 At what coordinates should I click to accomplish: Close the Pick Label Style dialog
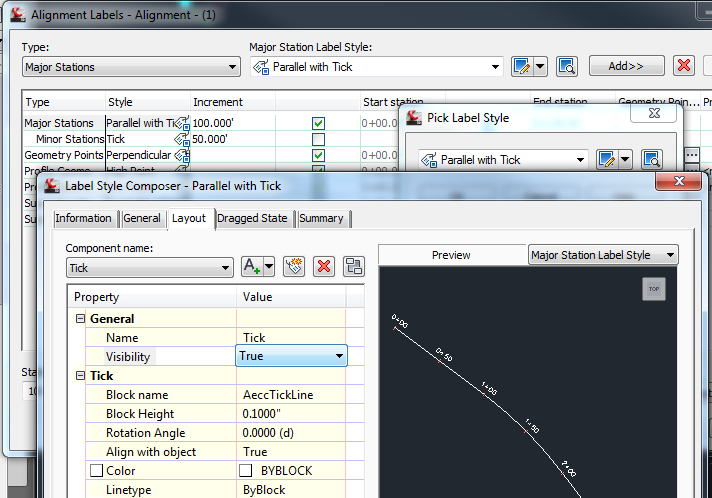point(654,113)
